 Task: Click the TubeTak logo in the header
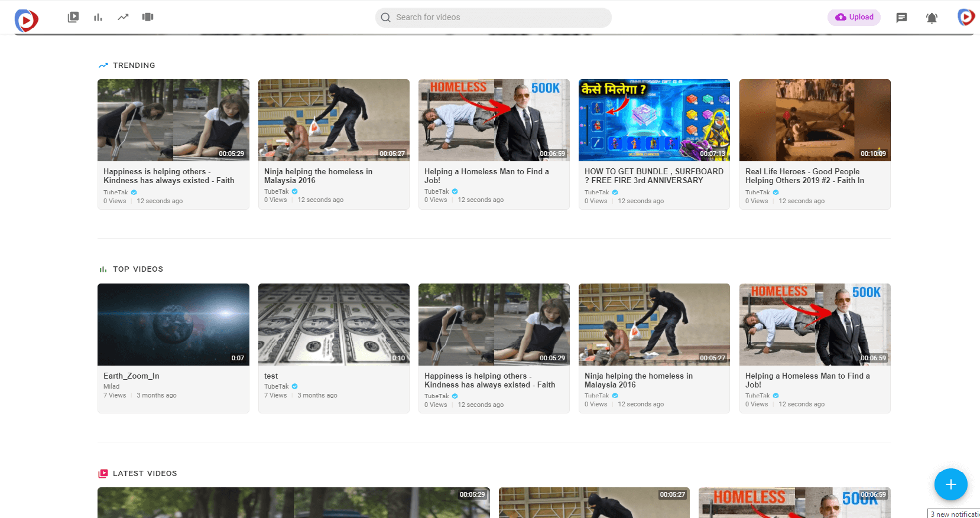(x=26, y=20)
